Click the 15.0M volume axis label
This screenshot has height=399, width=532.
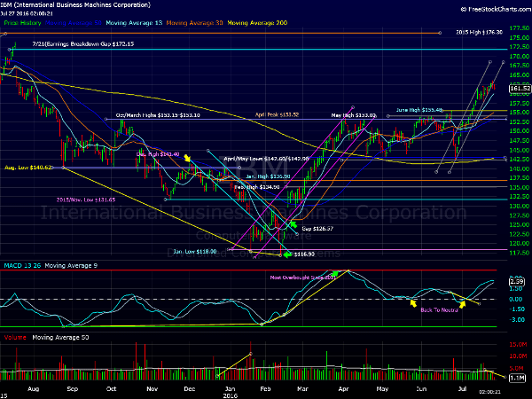click(x=518, y=345)
